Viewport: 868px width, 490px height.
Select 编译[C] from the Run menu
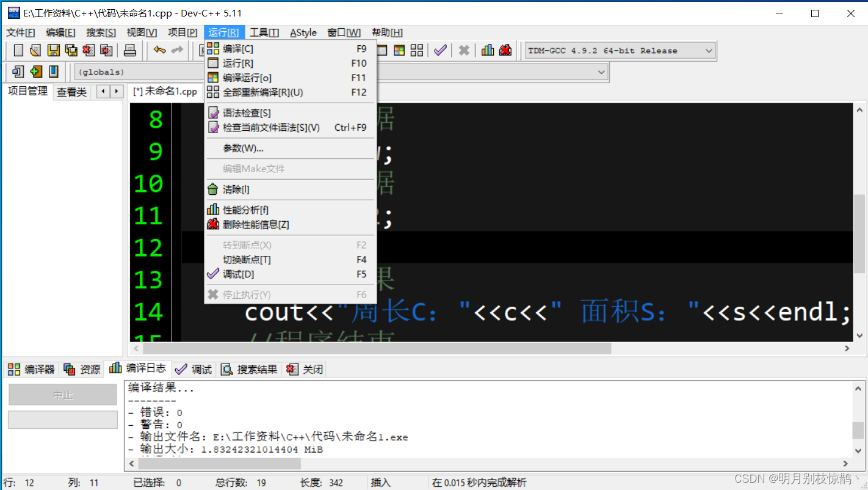[x=291, y=49]
